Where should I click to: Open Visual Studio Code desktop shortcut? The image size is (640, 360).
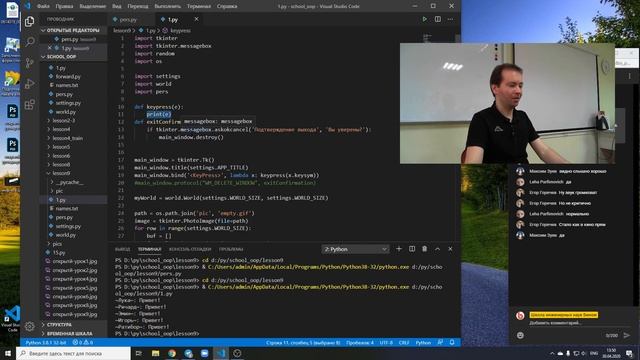tap(11, 318)
